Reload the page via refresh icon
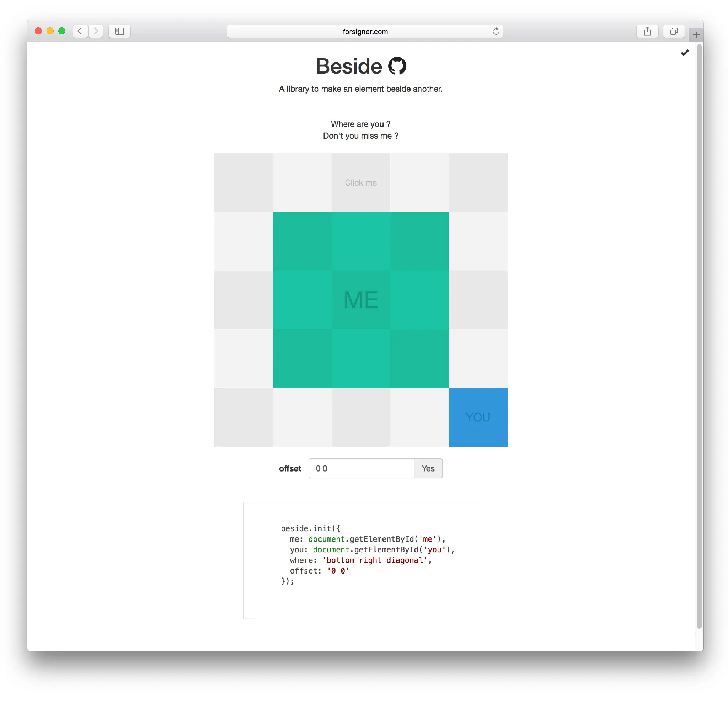The height and width of the screenshot is (703, 728). pos(496,32)
